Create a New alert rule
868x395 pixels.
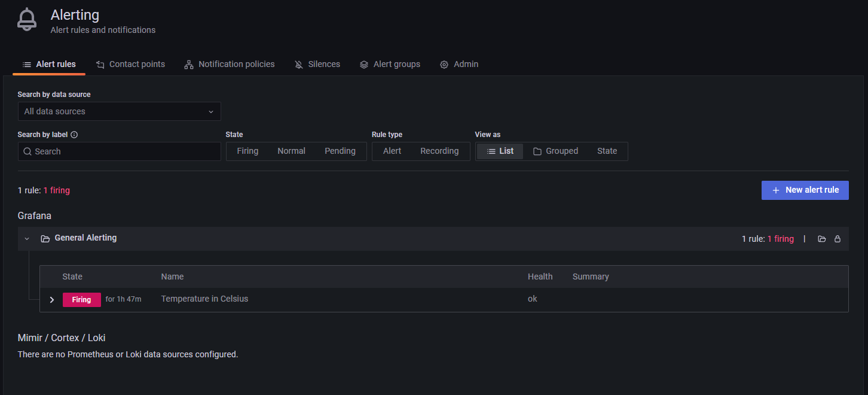pyautogui.click(x=805, y=190)
